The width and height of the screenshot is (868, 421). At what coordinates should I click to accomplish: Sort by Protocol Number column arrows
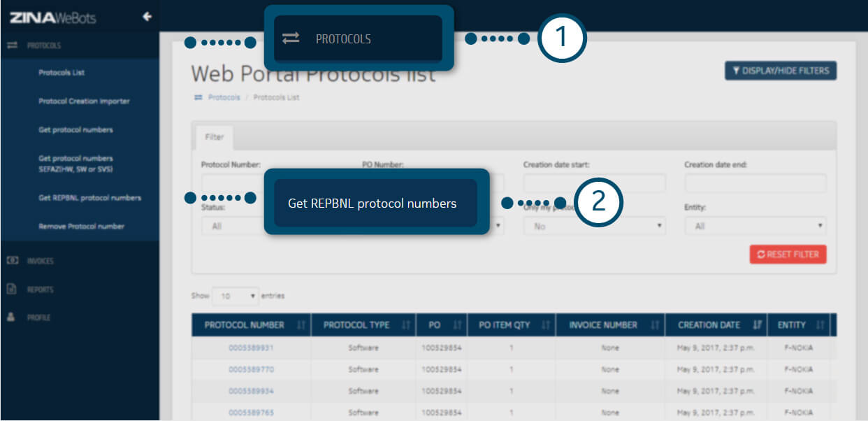(301, 325)
